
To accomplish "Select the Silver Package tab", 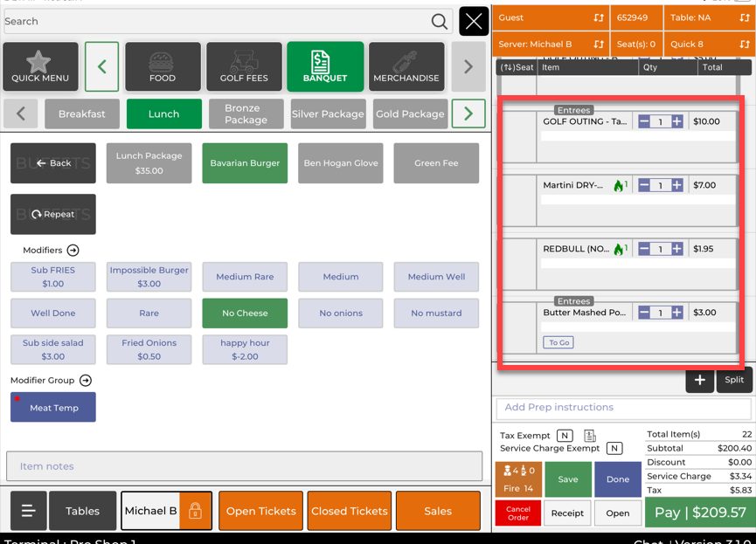I will coord(328,114).
